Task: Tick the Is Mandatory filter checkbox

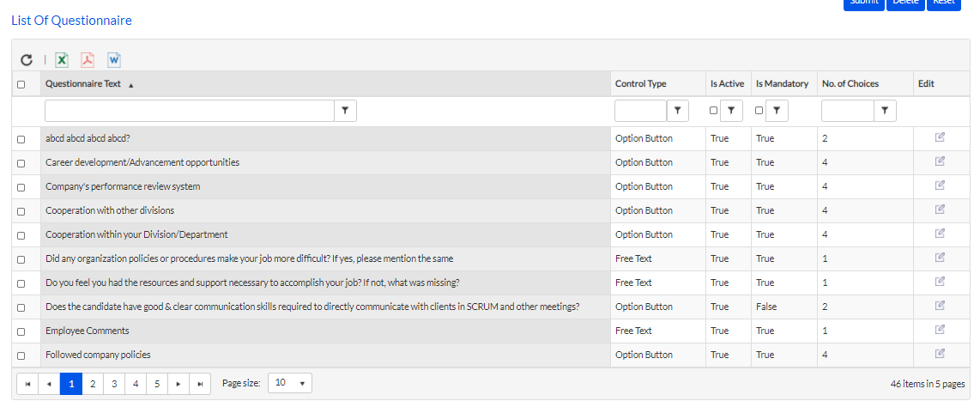Action: [x=759, y=111]
